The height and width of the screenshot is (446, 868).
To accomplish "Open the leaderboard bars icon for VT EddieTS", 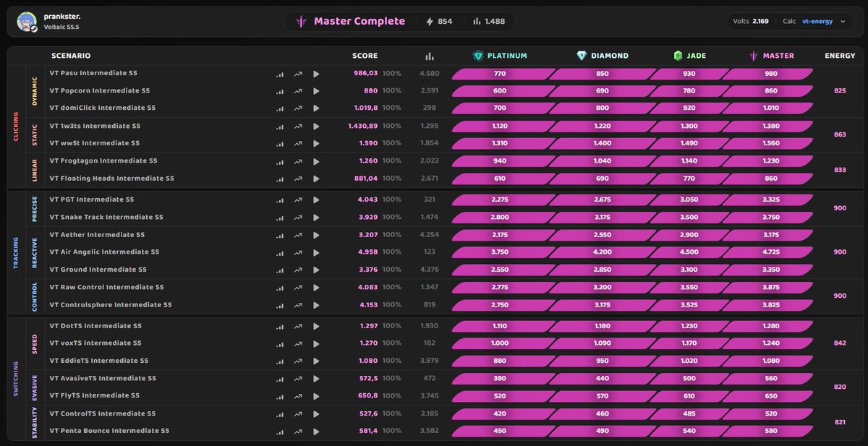I will coord(280,361).
